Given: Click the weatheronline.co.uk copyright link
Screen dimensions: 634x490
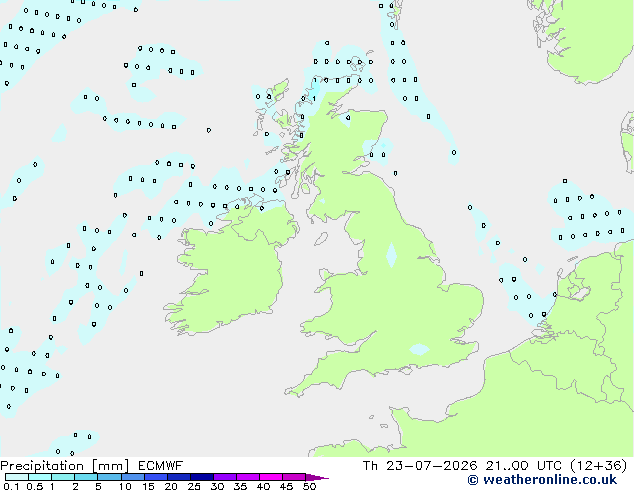Looking at the screenshot, I should (542, 480).
